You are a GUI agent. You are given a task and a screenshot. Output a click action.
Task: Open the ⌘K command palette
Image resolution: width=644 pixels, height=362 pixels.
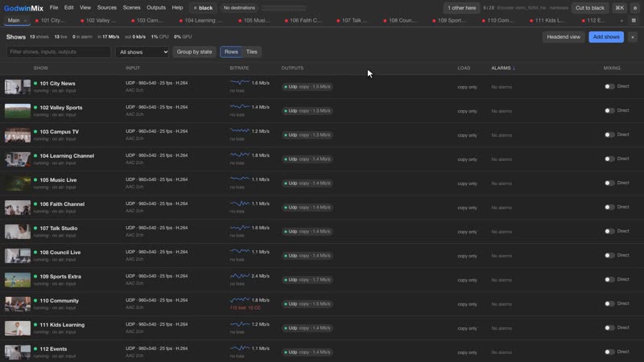coord(619,8)
